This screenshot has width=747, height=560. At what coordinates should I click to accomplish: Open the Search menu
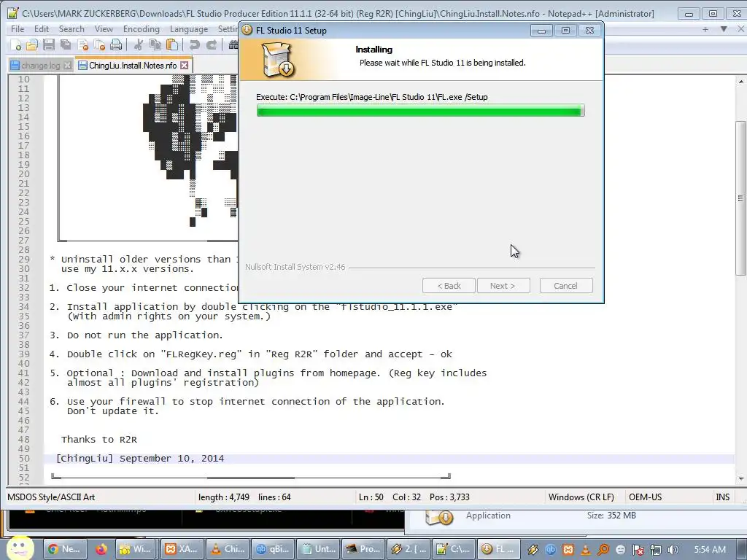(71, 29)
